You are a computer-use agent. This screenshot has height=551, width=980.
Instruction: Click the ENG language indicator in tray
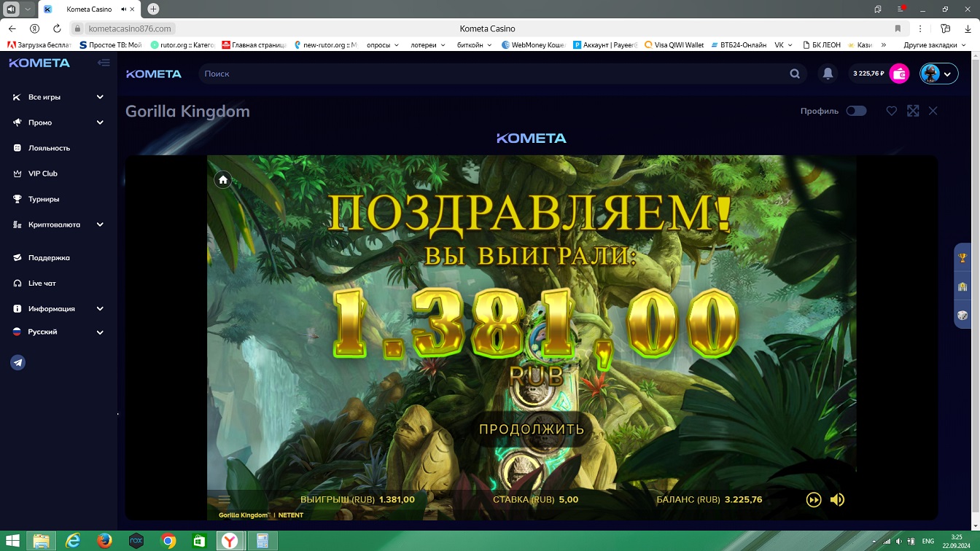(x=928, y=541)
